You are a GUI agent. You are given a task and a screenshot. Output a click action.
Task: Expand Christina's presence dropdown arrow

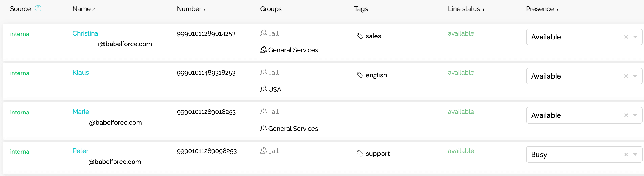click(635, 37)
